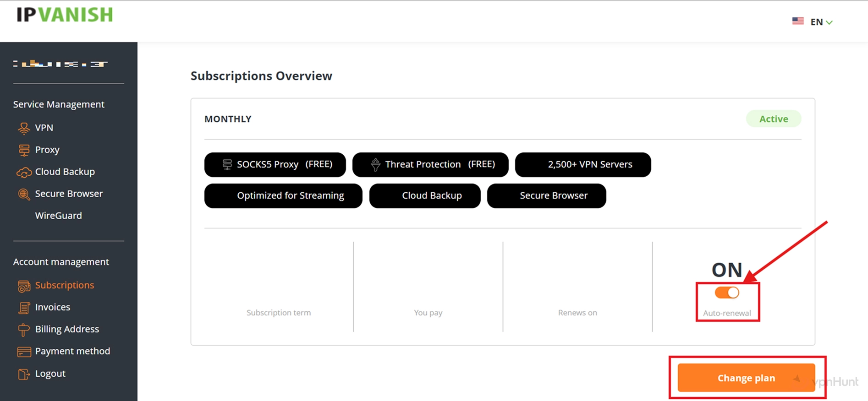
Task: Click the Proxy server icon
Action: coord(24,150)
